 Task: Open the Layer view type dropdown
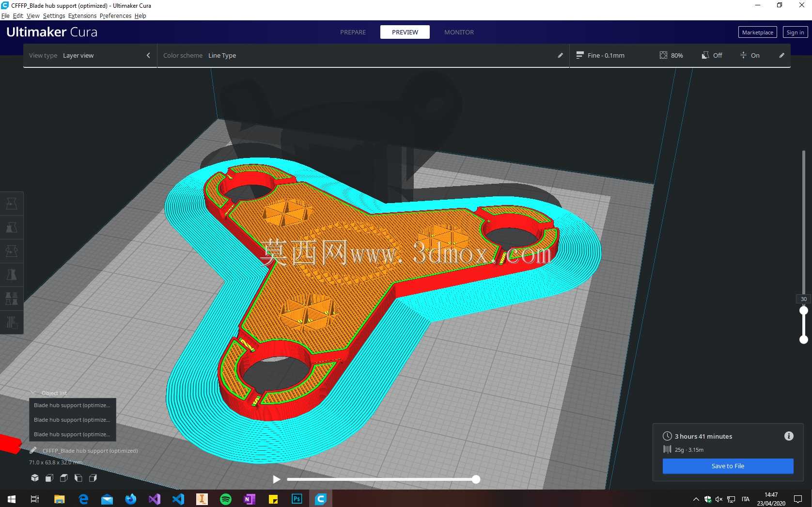coord(78,55)
